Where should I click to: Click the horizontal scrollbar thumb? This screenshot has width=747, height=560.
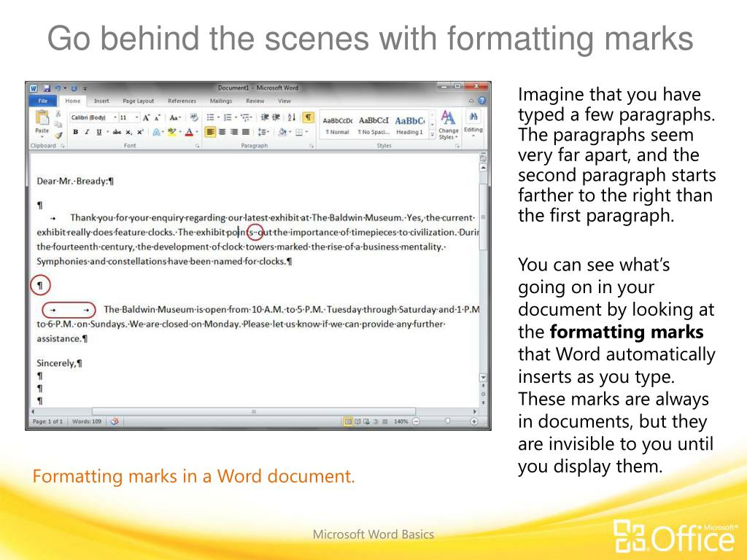tap(254, 411)
